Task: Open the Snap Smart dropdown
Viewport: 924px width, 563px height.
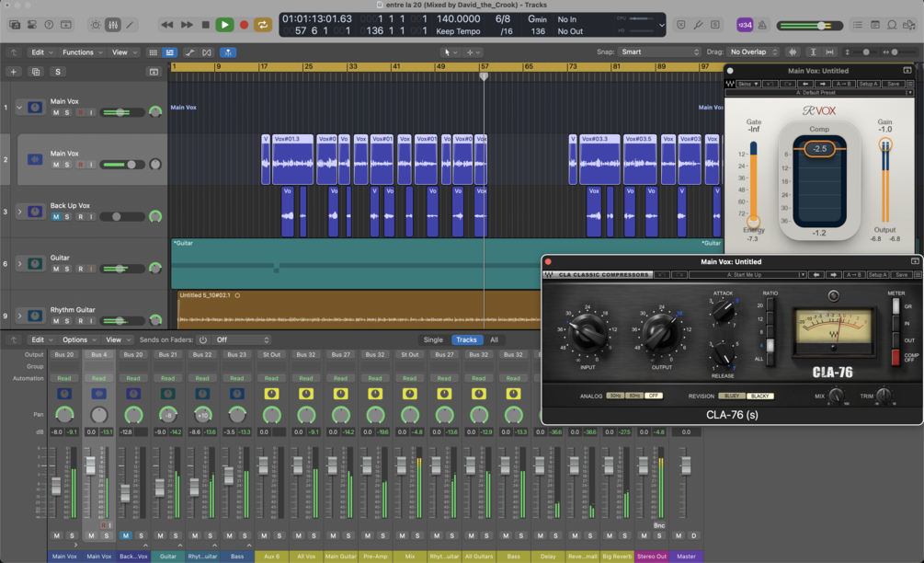Action: point(659,52)
